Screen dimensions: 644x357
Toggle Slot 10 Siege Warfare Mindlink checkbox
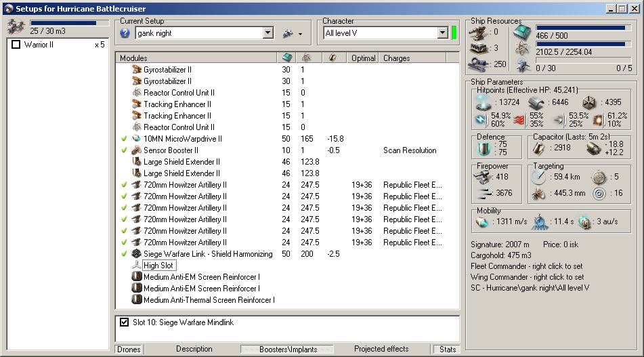(x=124, y=322)
